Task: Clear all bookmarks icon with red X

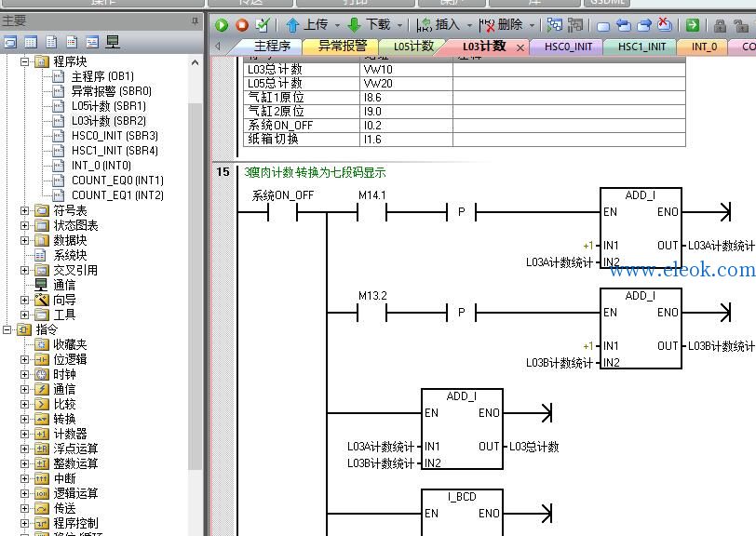Action: click(x=665, y=24)
